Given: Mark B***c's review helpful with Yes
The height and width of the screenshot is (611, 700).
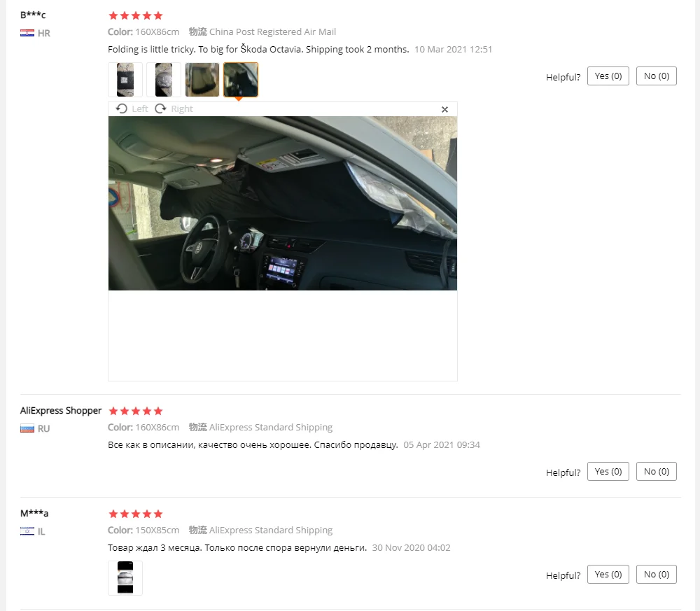Looking at the screenshot, I should (608, 76).
